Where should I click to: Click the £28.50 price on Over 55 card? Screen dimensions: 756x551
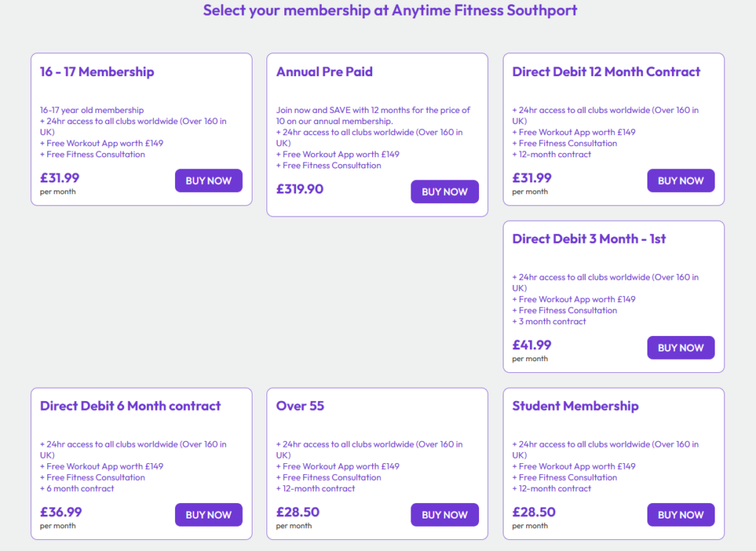[x=298, y=512]
